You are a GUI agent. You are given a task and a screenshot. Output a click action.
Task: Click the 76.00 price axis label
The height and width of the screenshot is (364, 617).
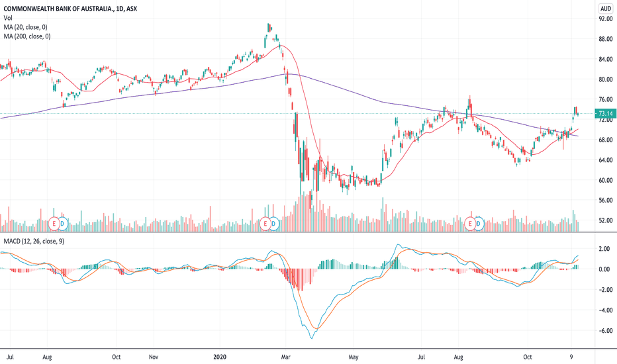pyautogui.click(x=606, y=99)
